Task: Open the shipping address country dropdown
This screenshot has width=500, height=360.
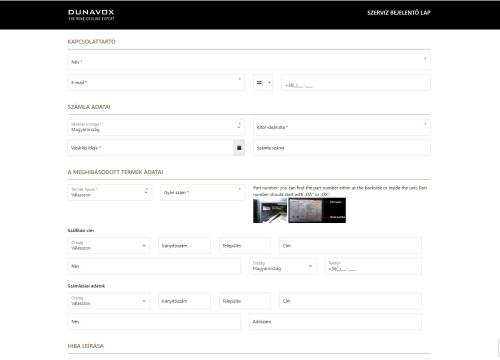Action: coord(109,246)
